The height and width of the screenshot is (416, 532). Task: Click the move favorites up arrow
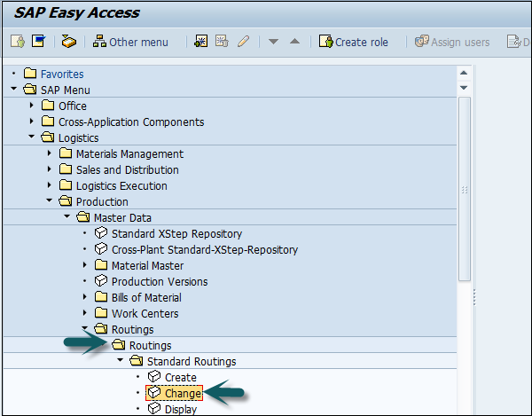(x=294, y=42)
